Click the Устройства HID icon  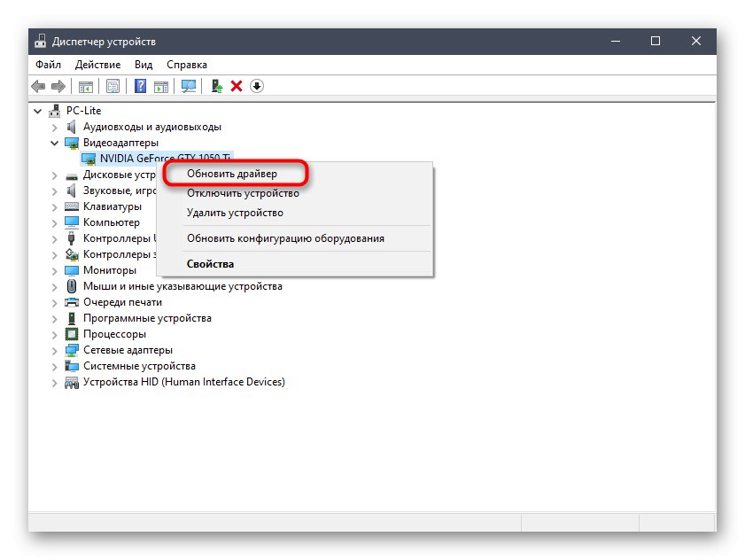tap(72, 382)
